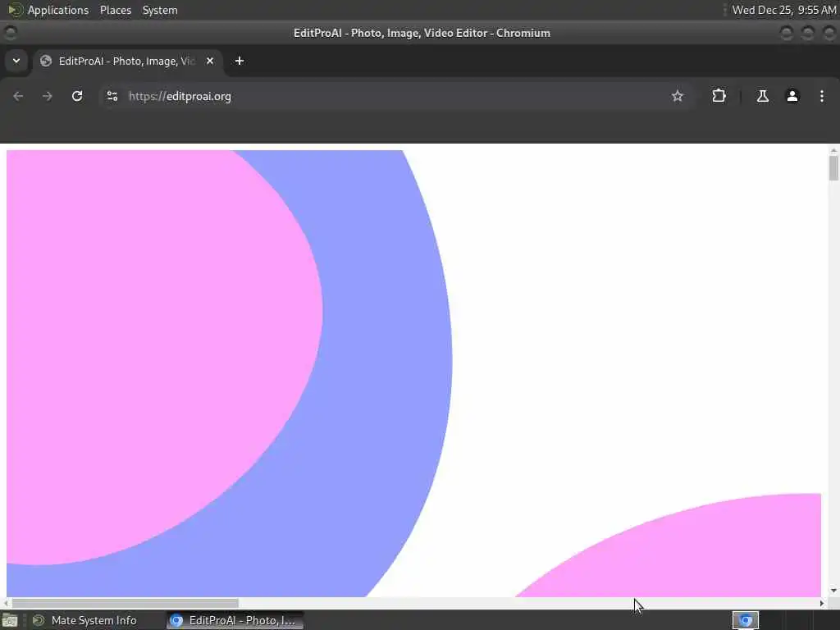Go forward using the browser forward arrow
This screenshot has width=840, height=630.
tap(47, 97)
